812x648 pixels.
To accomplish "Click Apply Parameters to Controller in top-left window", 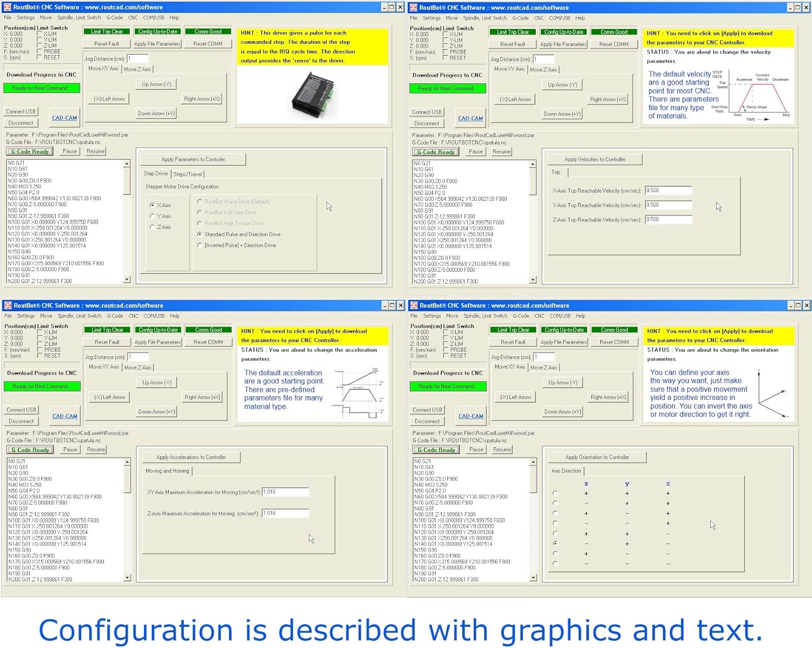I will coord(193,159).
